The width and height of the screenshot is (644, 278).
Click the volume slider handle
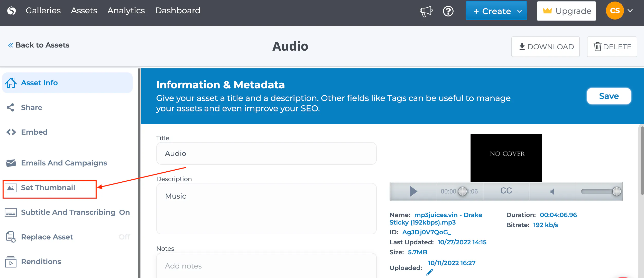617,191
